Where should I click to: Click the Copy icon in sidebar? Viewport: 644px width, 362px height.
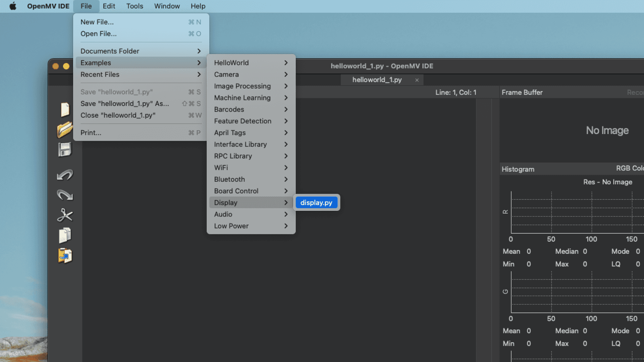[x=65, y=236]
